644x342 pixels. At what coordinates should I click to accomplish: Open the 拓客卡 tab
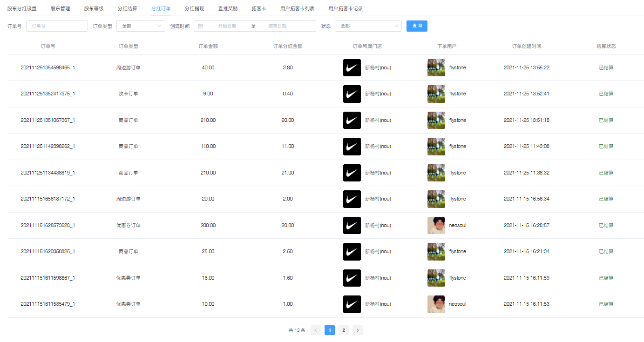(259, 8)
